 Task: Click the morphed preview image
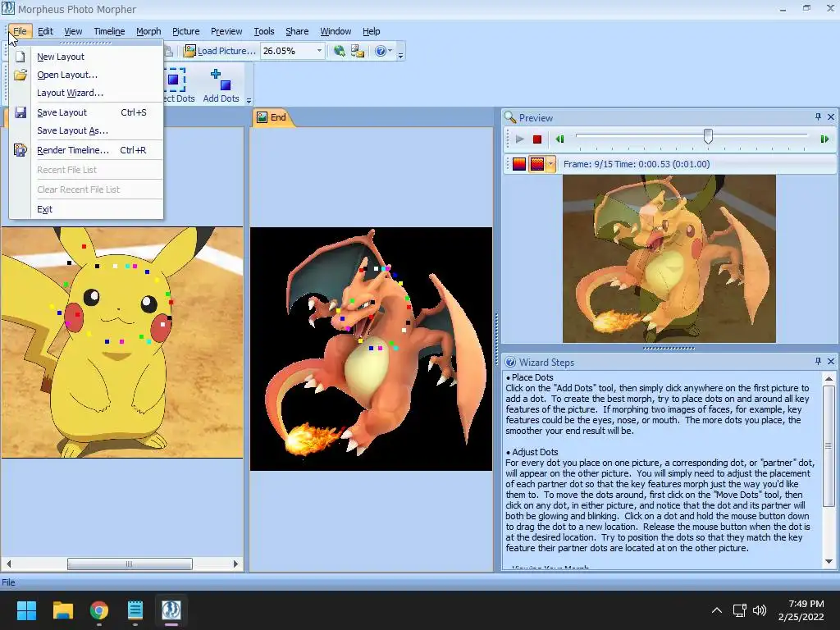[669, 258]
